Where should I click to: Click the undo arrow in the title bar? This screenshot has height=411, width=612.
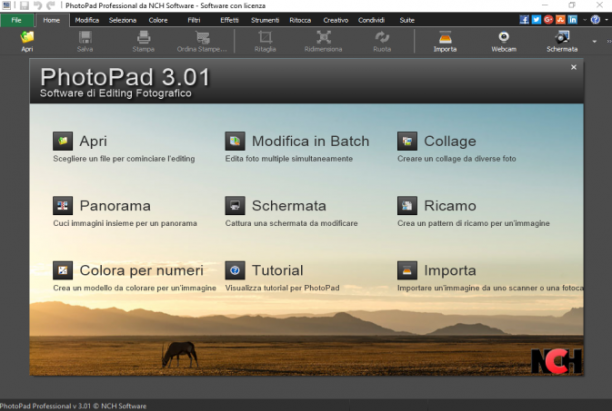point(38,5)
